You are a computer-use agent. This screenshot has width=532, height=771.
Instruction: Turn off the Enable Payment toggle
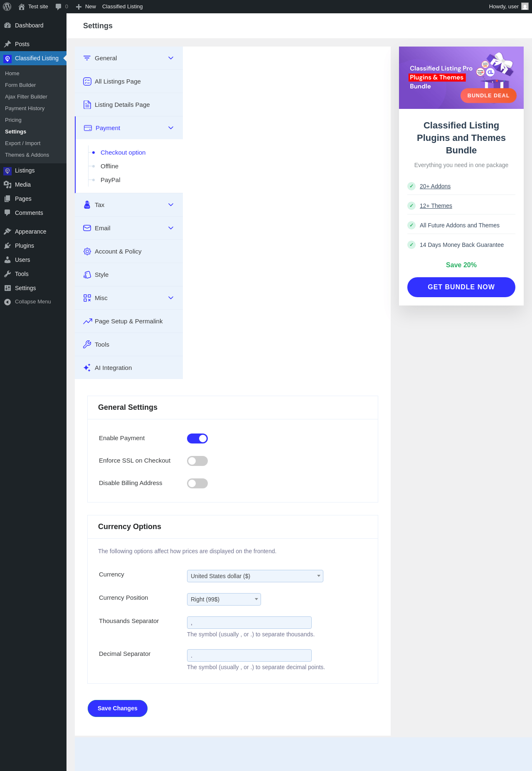click(x=197, y=438)
